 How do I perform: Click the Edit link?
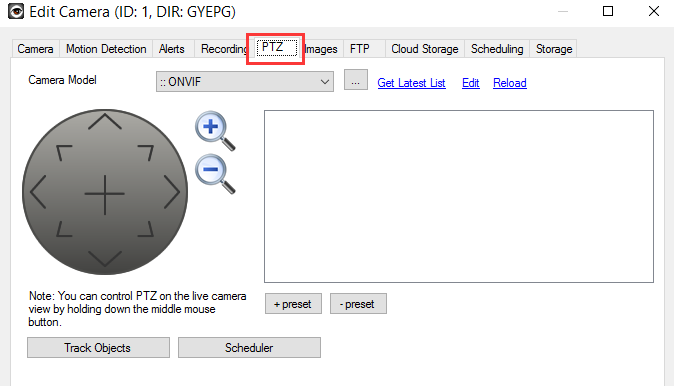pos(470,83)
